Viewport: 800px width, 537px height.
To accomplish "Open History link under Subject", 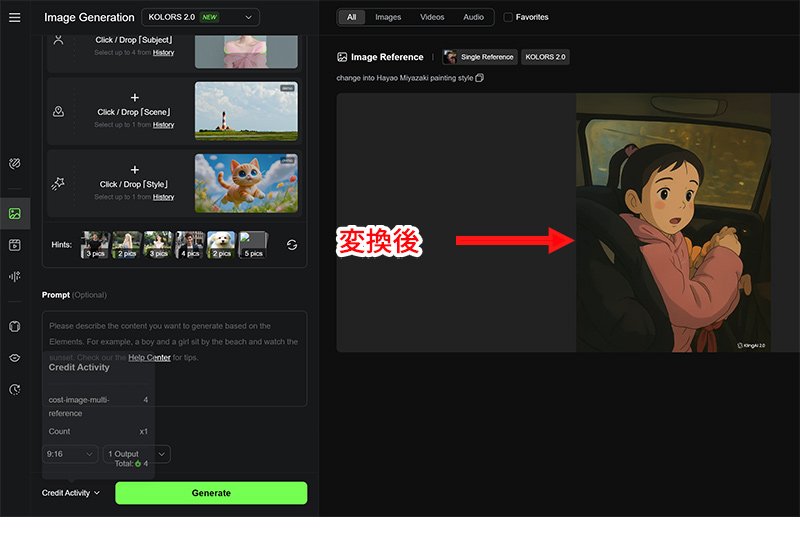I will [x=163, y=53].
